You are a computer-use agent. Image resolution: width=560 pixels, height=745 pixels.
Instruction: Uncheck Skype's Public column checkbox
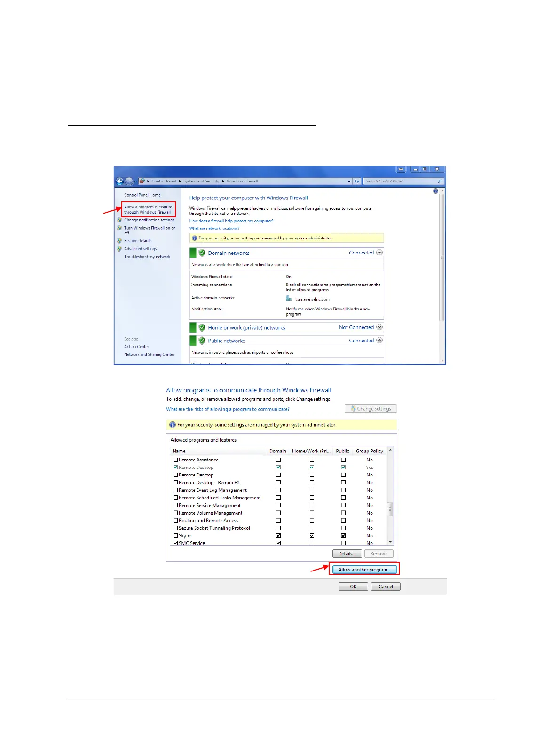click(x=343, y=536)
